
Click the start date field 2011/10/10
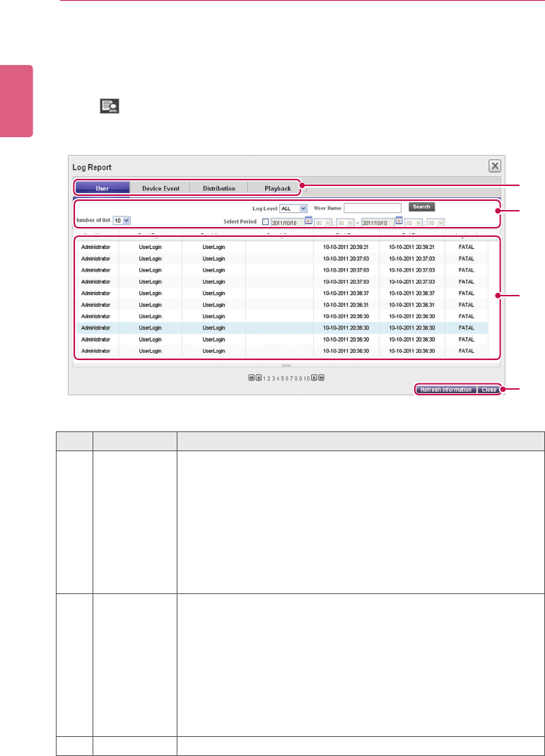(287, 223)
